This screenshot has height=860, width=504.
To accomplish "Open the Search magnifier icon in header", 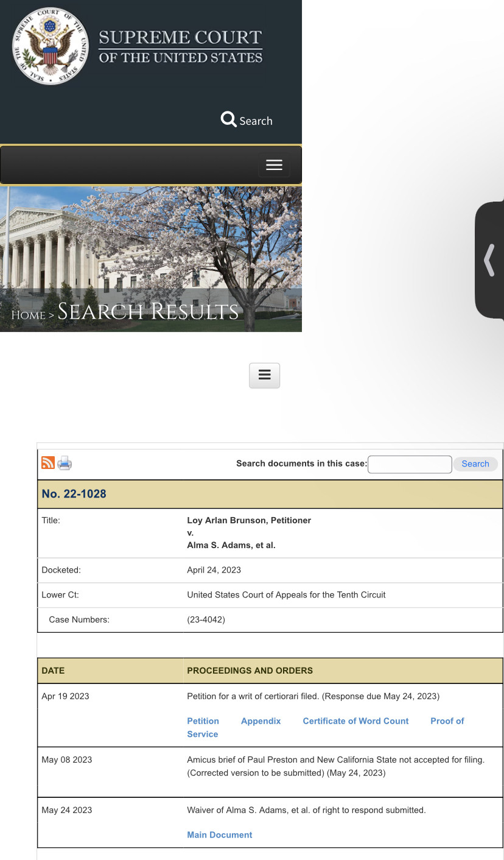I will coord(229,119).
